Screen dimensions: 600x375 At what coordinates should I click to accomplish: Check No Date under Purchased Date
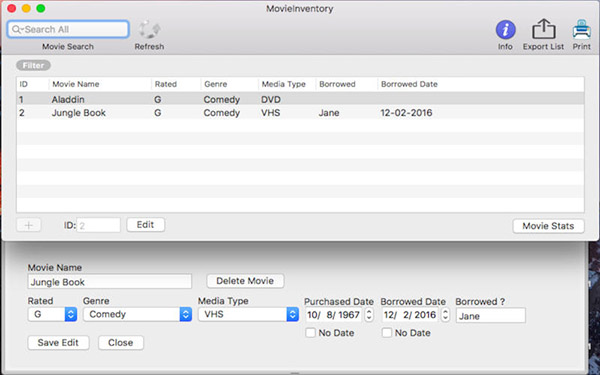click(x=310, y=333)
